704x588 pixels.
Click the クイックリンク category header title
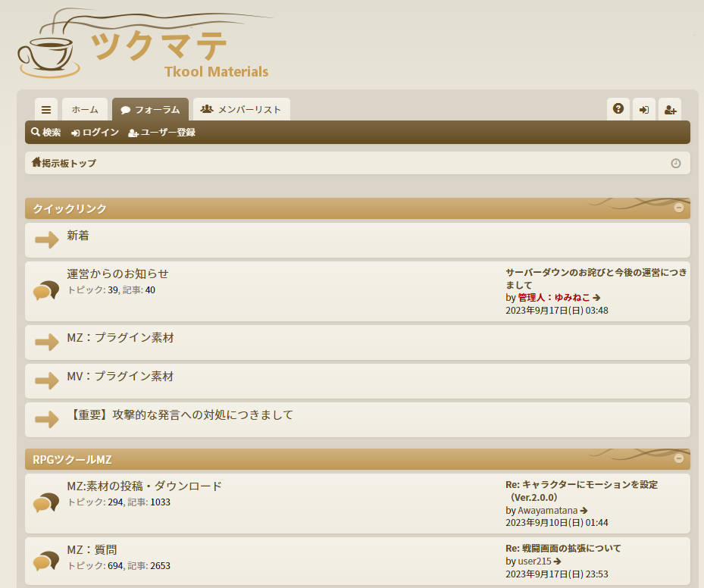[x=70, y=208]
